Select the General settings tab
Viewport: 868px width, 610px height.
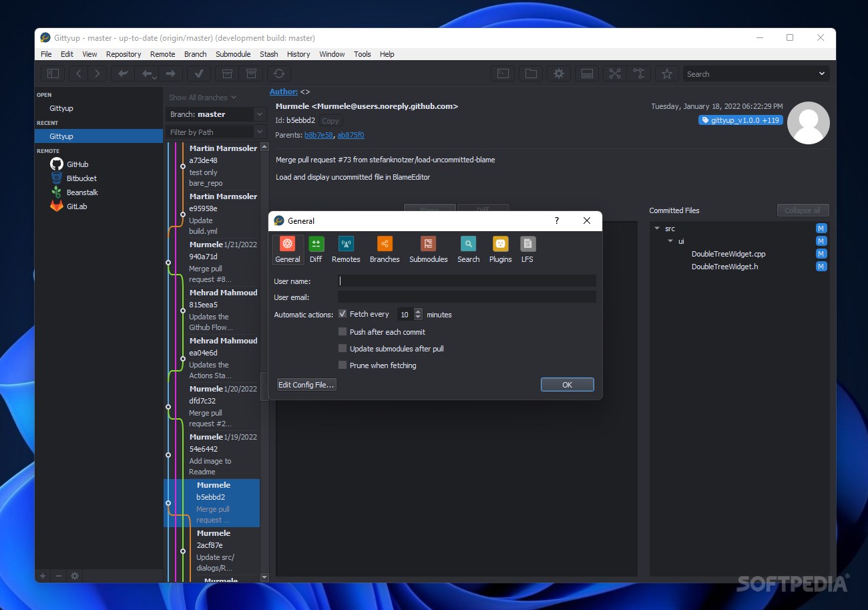pos(288,250)
